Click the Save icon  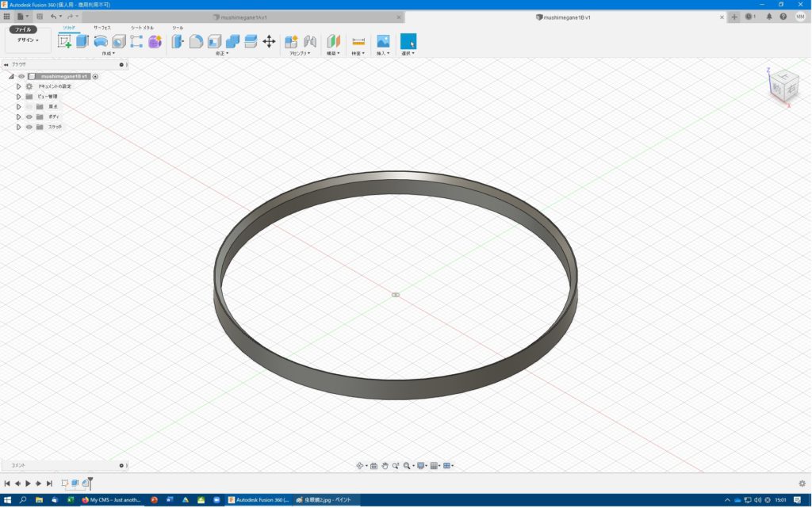tap(40, 17)
